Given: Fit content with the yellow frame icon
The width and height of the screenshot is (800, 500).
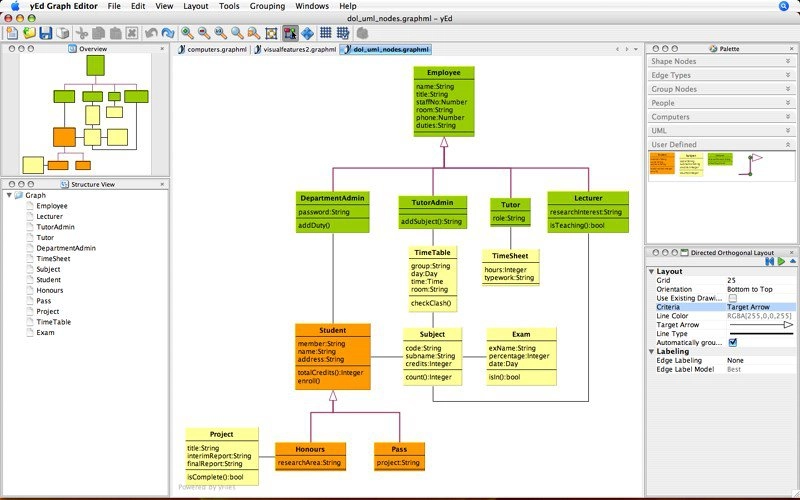Looking at the screenshot, I should click(271, 34).
